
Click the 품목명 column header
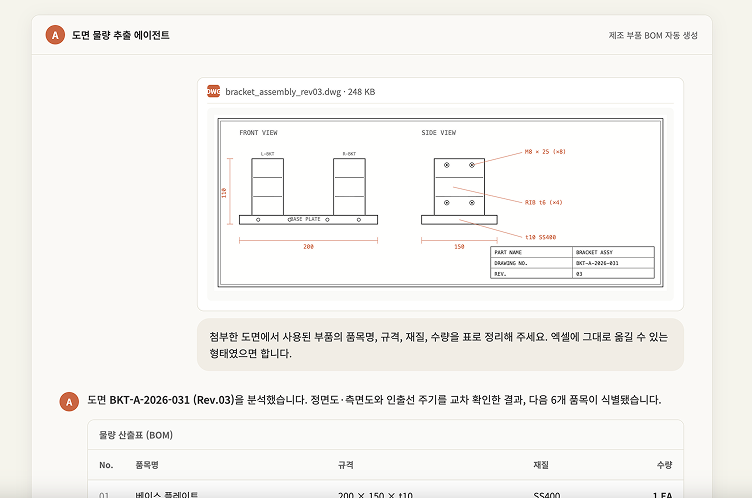click(x=147, y=465)
